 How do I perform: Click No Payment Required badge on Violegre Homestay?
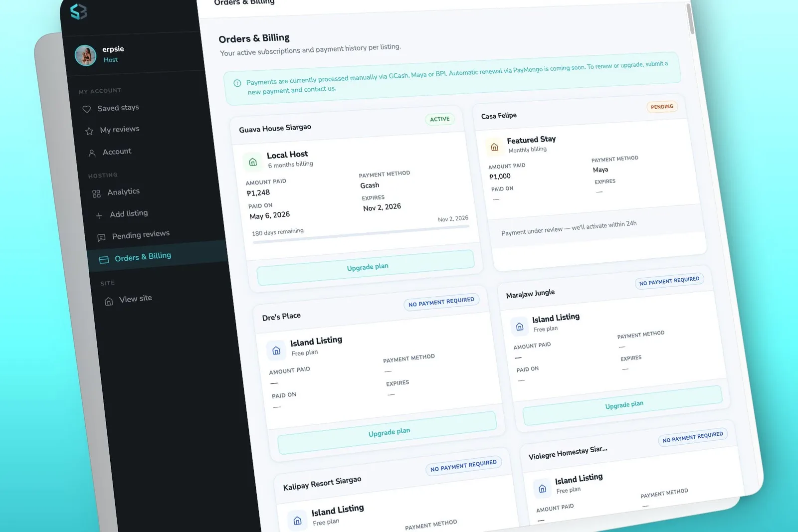692,437
